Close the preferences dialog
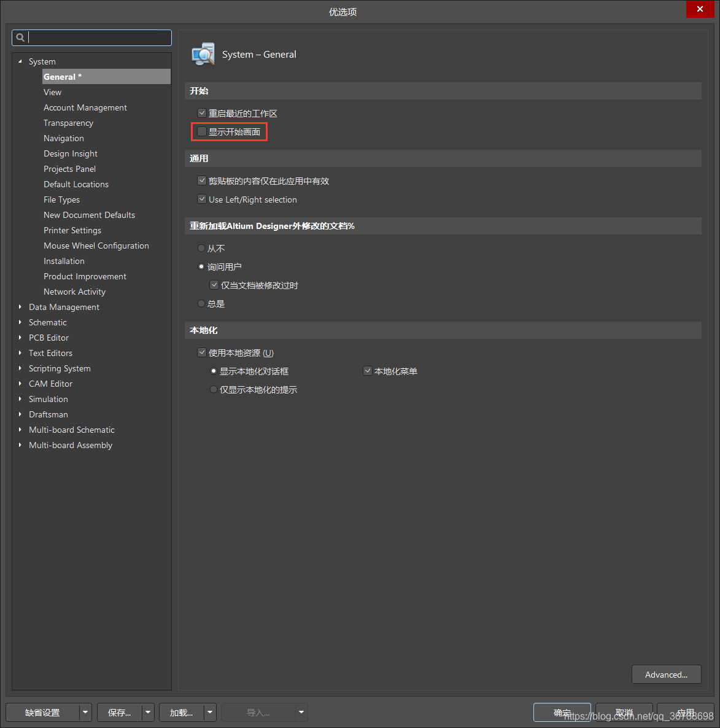Screen dimensions: 720x728 700,9
